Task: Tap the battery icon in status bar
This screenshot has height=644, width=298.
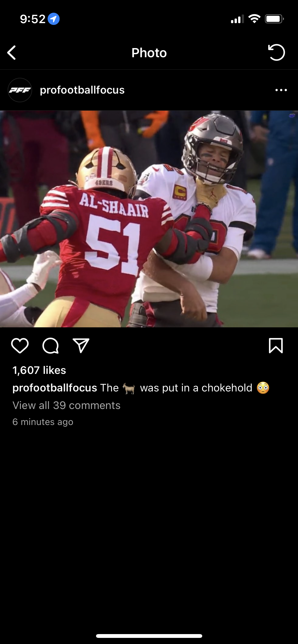Action: pos(274,19)
